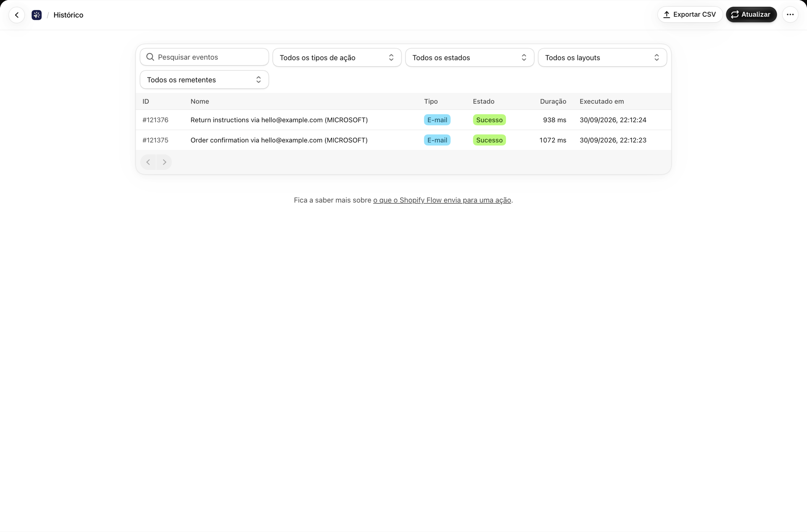
Task: Expand the Todos os tipos de ação dropdown
Action: (x=337, y=58)
